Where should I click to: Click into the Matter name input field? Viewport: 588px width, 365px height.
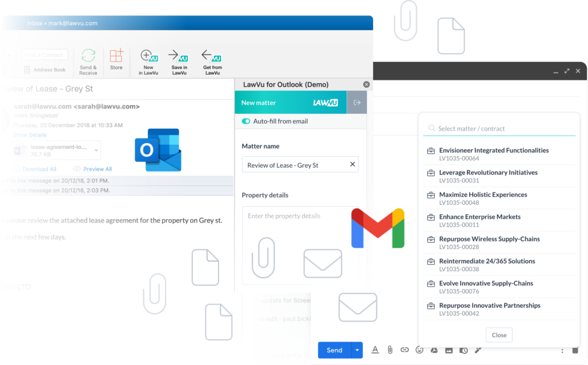point(300,164)
